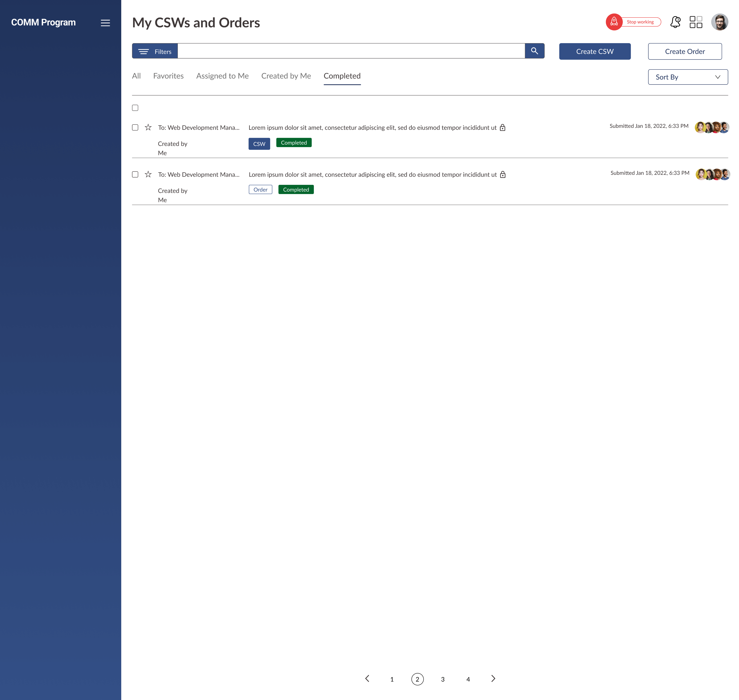Expand the Sort By dropdown
Image resolution: width=739 pixels, height=700 pixels.
click(x=688, y=77)
